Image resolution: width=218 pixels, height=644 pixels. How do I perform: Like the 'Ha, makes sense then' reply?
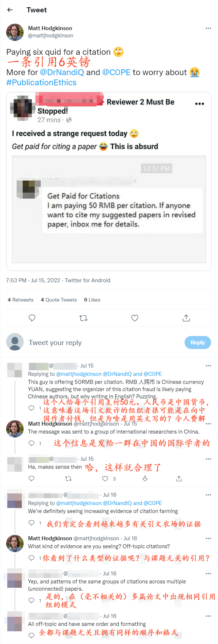pyautogui.click(x=105, y=479)
